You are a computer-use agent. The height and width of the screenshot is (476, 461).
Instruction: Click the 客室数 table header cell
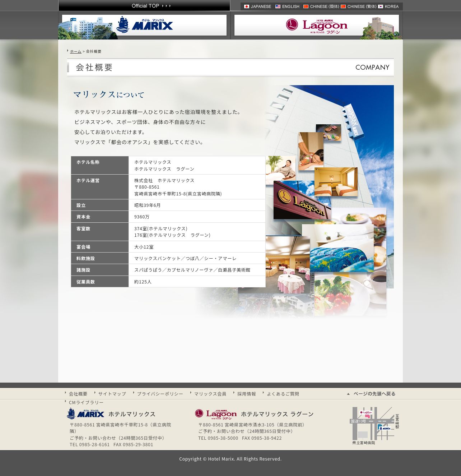(x=100, y=232)
